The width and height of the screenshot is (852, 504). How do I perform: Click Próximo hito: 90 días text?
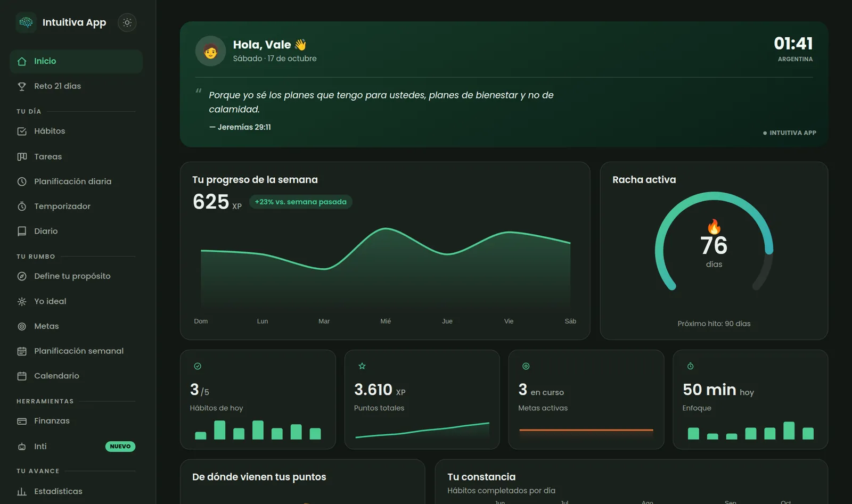coord(714,324)
